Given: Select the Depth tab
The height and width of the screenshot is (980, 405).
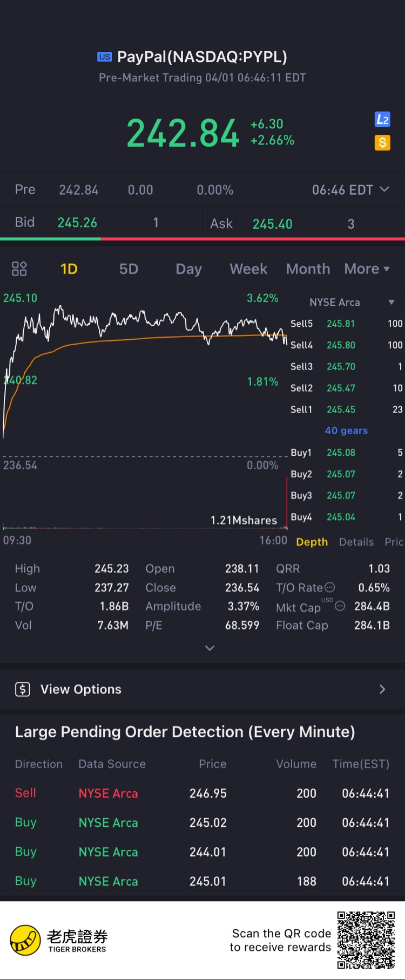Looking at the screenshot, I should (x=312, y=542).
